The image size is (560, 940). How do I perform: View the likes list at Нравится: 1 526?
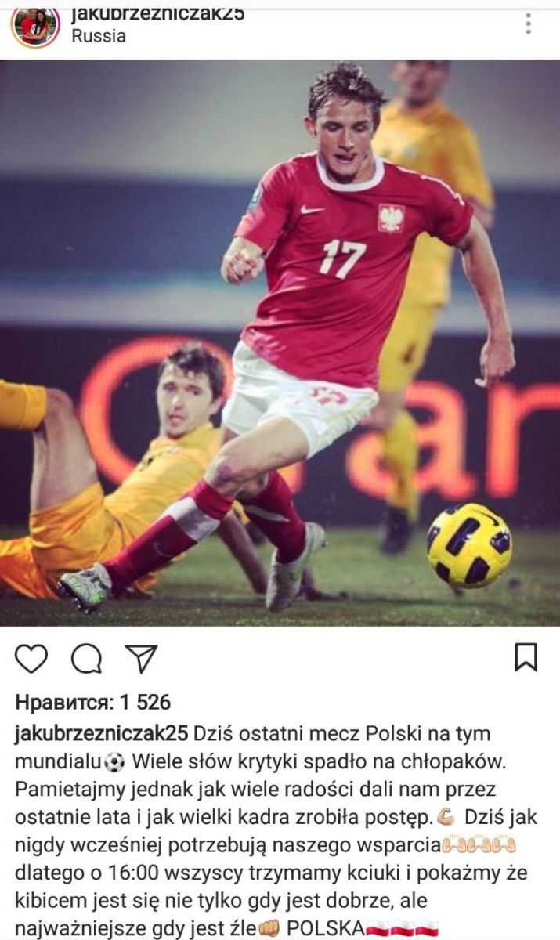[92, 702]
